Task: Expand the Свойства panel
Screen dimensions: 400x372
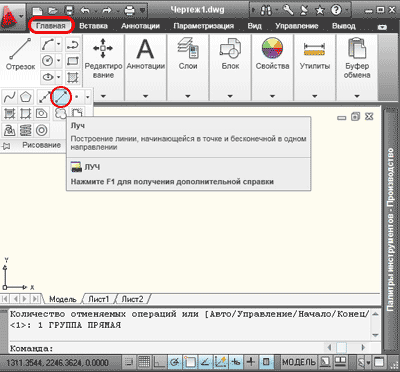Action: click(x=272, y=97)
